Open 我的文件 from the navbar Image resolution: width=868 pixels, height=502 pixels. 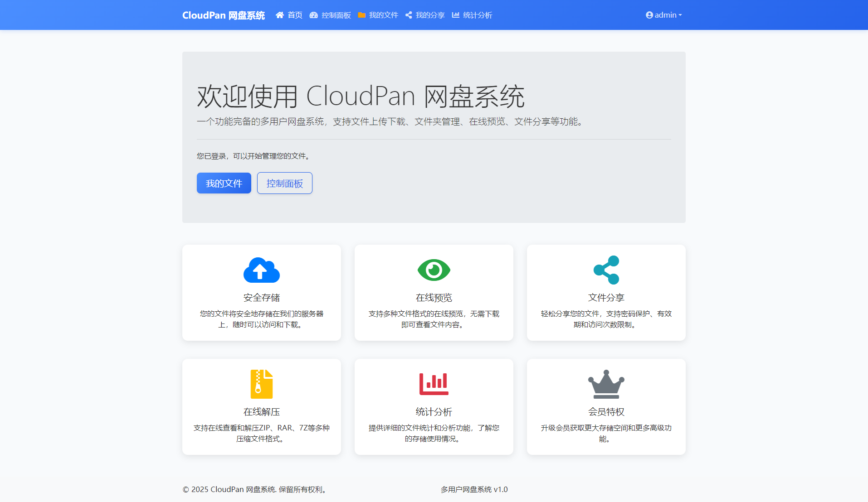point(378,15)
